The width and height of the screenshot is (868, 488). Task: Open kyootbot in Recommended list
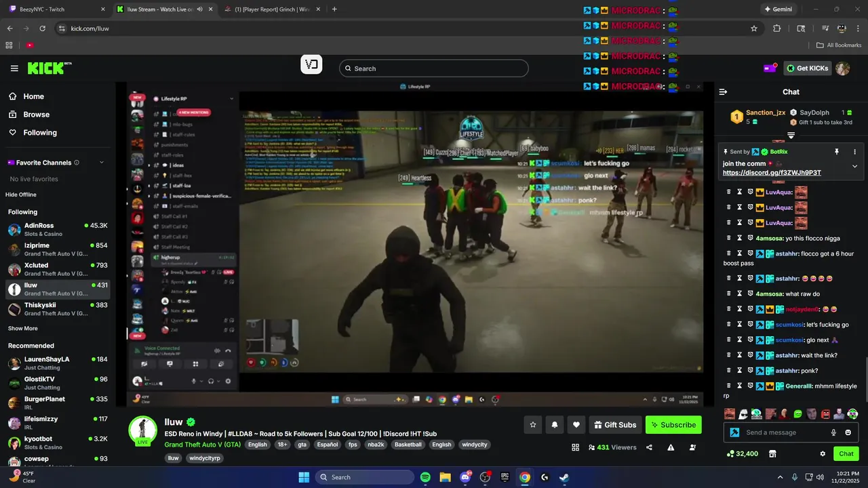pos(58,443)
